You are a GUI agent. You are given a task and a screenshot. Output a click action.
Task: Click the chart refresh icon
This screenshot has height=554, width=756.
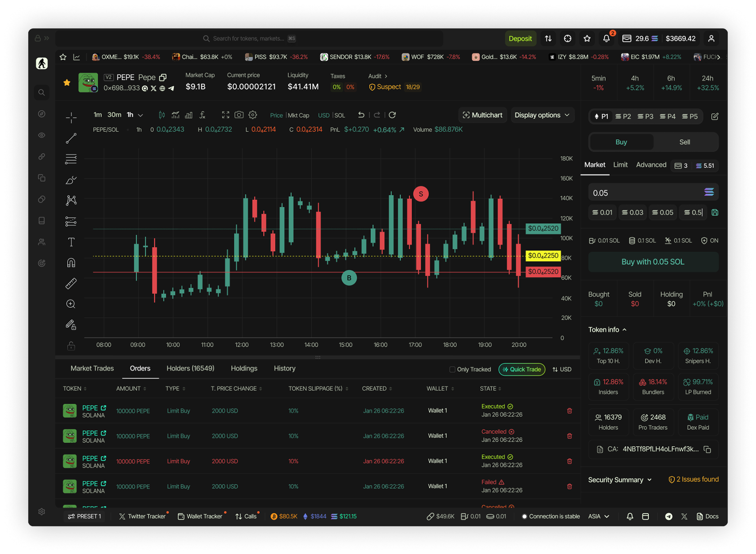(x=392, y=115)
